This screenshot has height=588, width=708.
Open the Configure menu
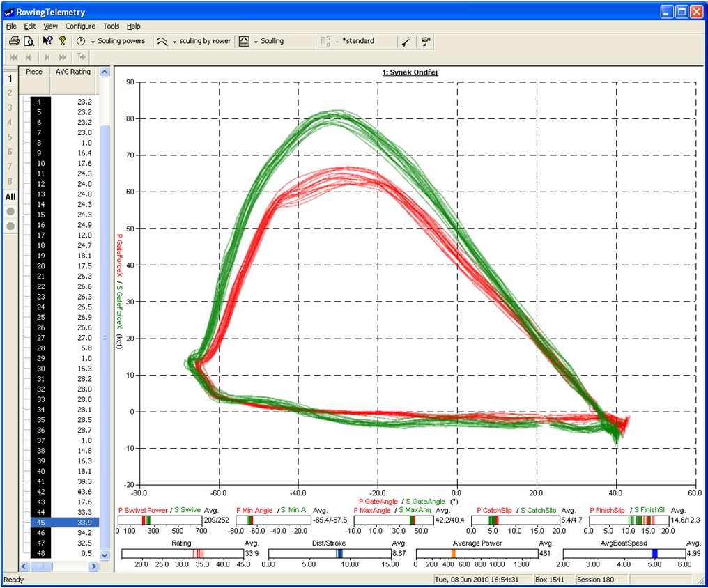(80, 26)
